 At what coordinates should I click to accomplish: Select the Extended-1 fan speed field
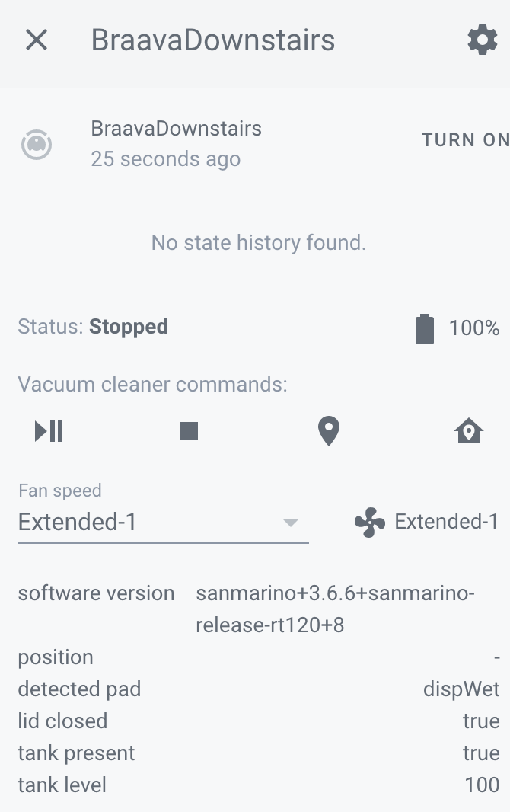(x=164, y=522)
